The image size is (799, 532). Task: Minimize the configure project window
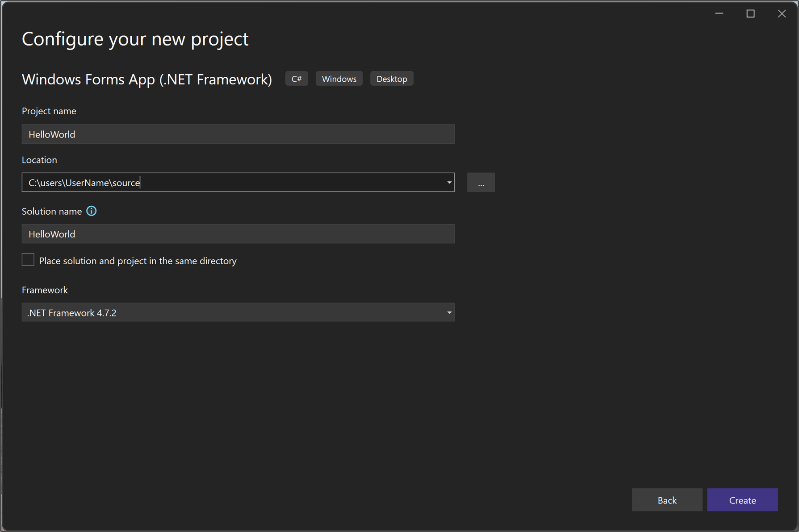[719, 14]
